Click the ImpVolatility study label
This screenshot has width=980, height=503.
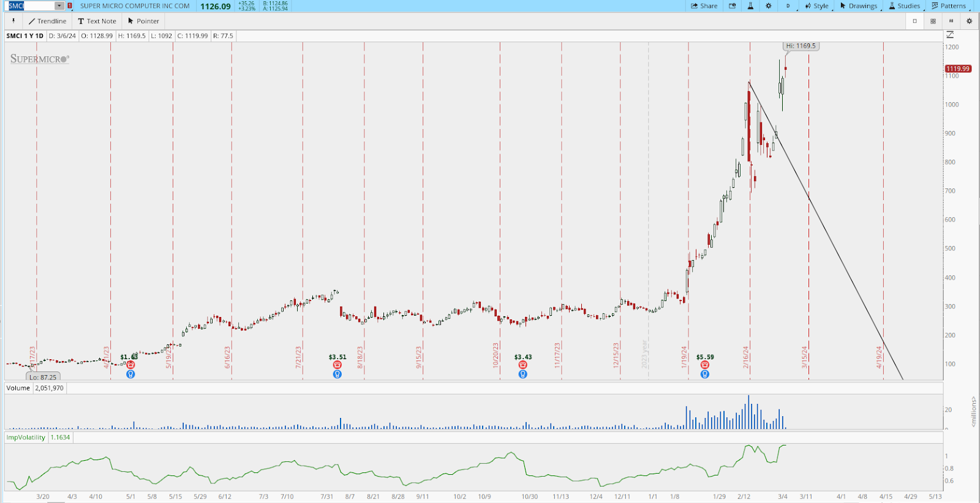(x=26, y=438)
